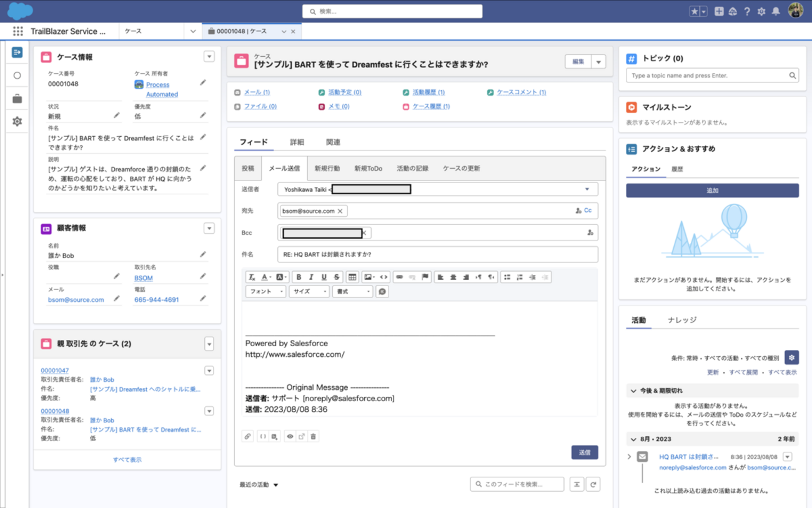This screenshot has height=508, width=812.
Task: Click the 件名 subject input field
Action: point(437,254)
